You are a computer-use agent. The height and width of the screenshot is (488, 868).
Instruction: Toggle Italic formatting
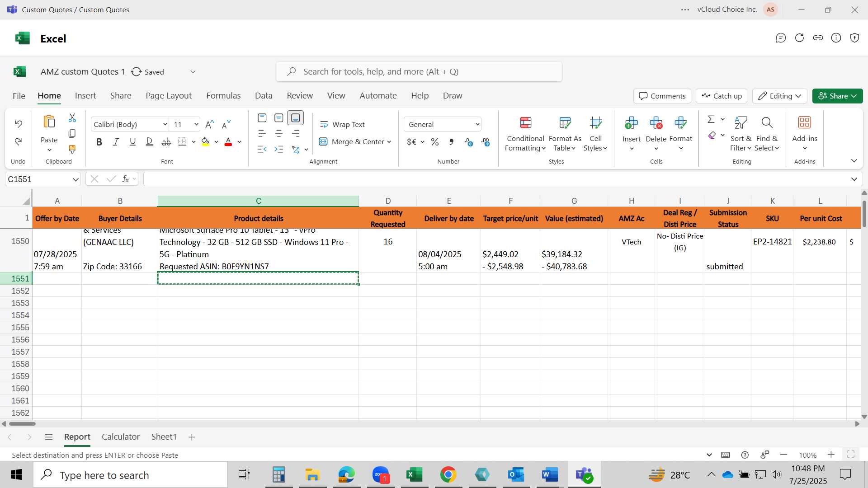pos(116,142)
